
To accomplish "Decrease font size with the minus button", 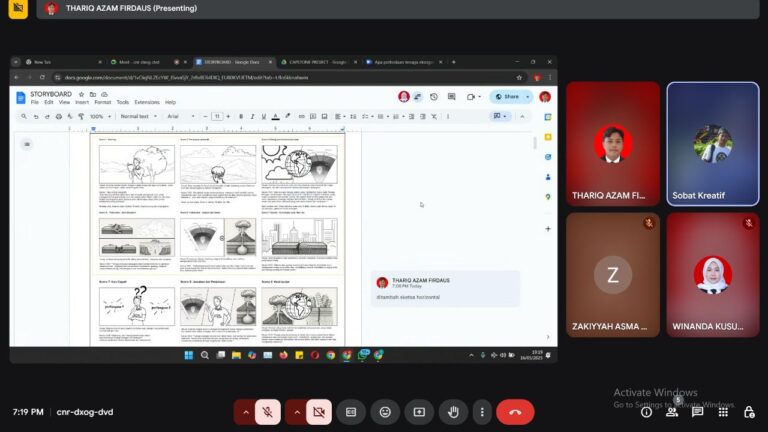I will pos(205,117).
